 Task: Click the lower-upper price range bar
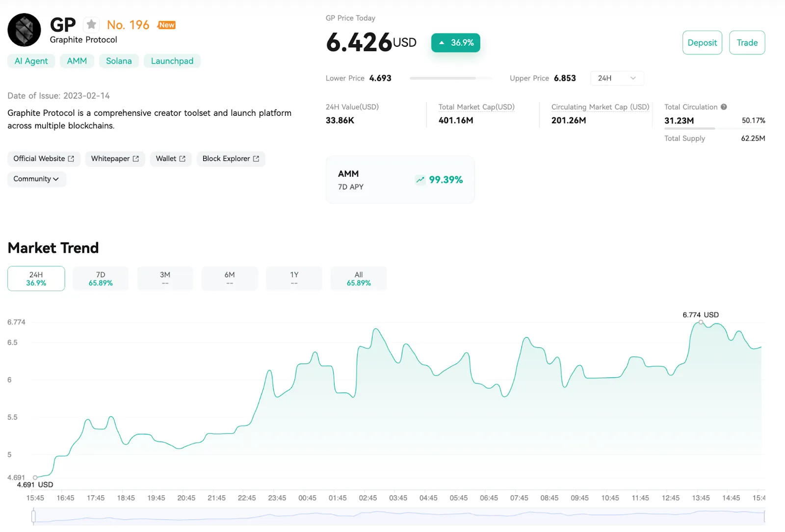(x=450, y=78)
